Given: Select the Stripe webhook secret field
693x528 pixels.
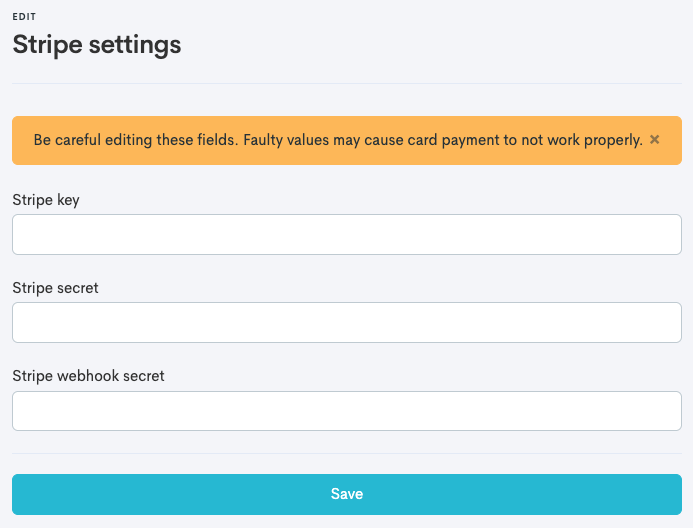Looking at the screenshot, I should coord(346,411).
